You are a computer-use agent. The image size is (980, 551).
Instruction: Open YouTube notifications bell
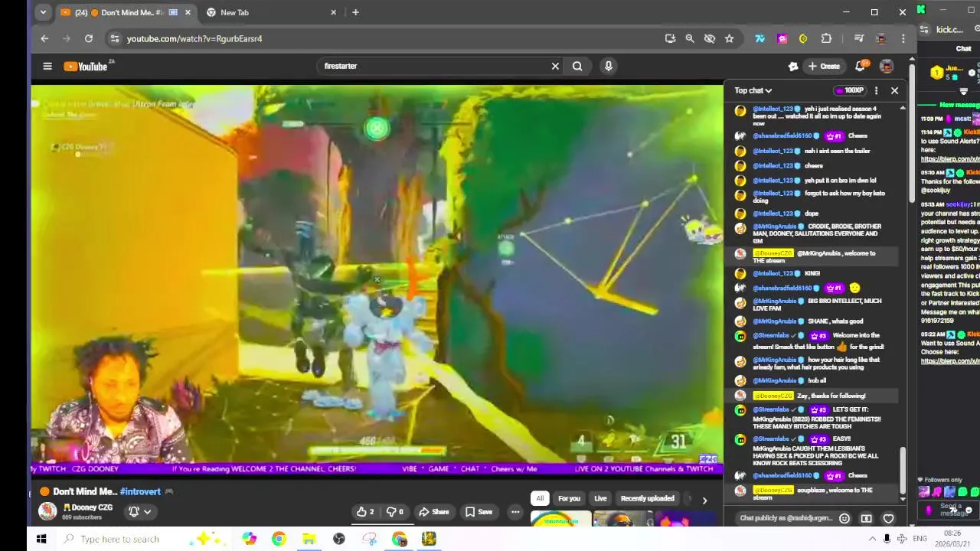(x=861, y=67)
